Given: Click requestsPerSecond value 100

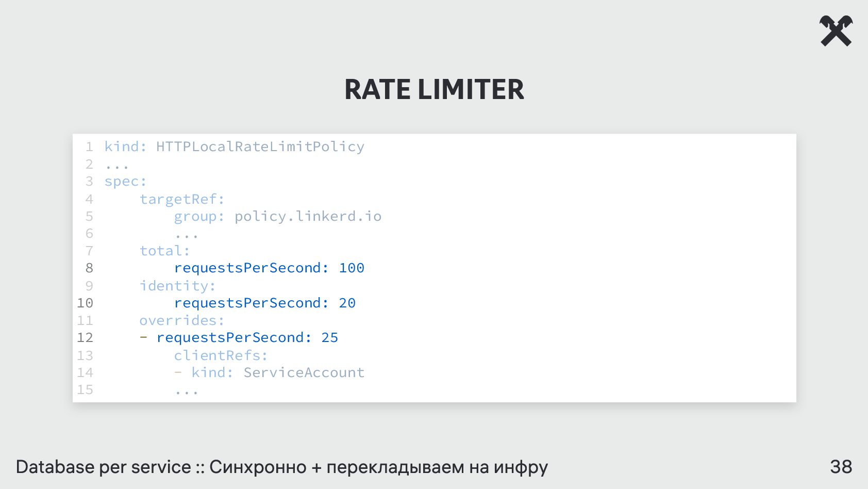Looking at the screenshot, I should [352, 268].
